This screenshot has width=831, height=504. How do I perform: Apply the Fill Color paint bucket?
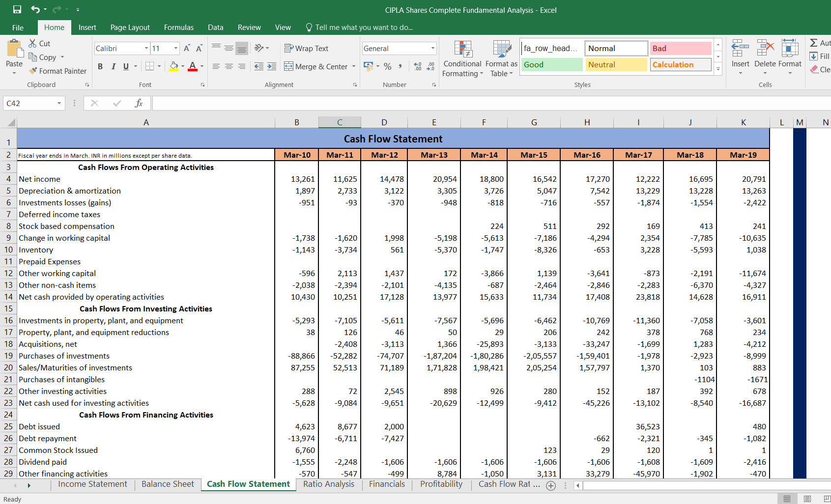tap(174, 66)
